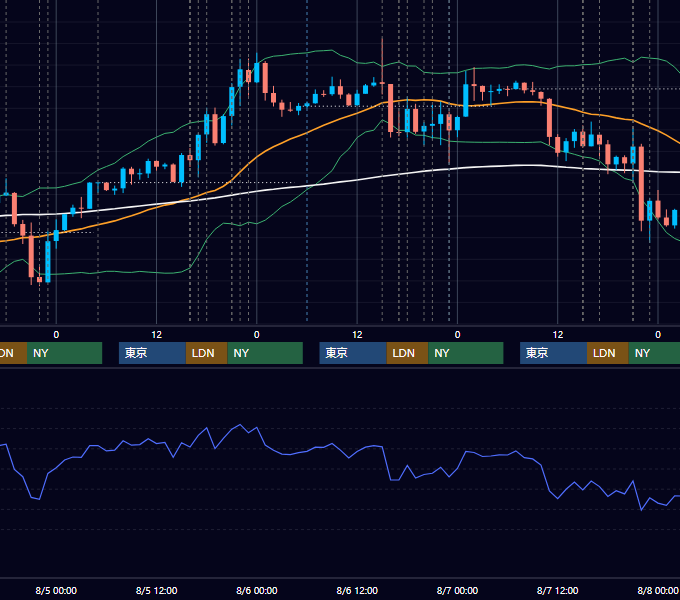
Task: Click hour label 12 above the 8/5 session bar
Action: click(x=157, y=335)
